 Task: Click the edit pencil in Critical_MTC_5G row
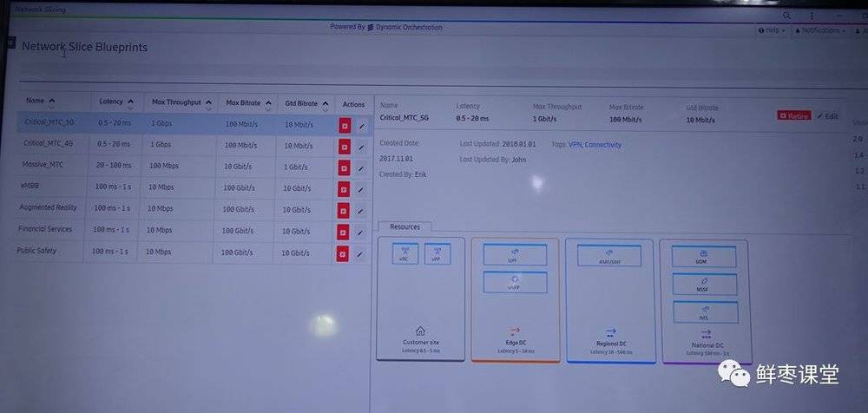(361, 126)
